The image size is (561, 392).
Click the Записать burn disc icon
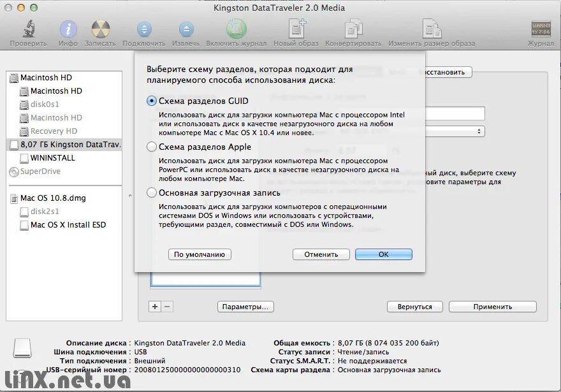100,29
